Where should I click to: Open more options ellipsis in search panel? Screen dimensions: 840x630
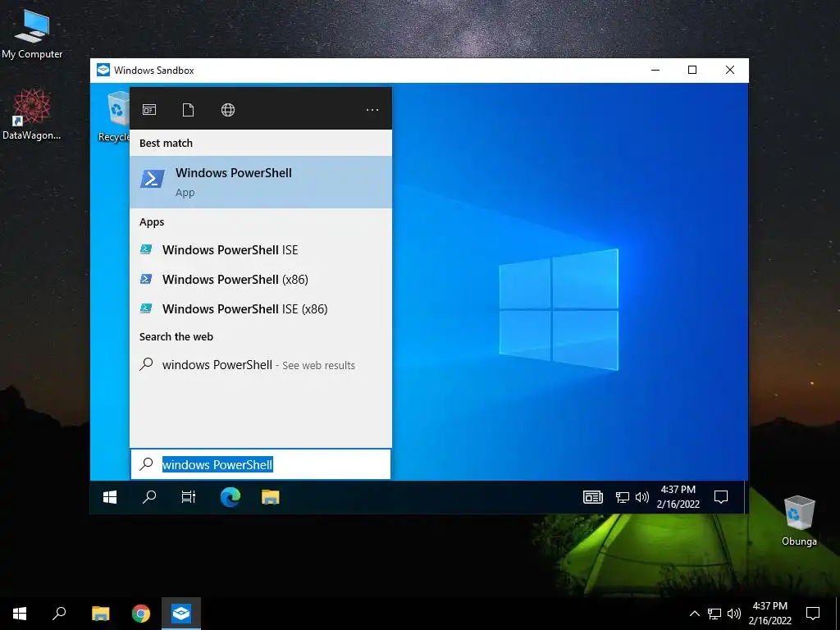coord(372,110)
